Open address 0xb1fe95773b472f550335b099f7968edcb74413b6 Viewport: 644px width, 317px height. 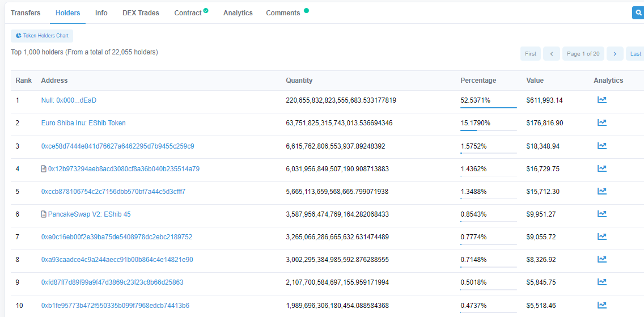coord(116,306)
